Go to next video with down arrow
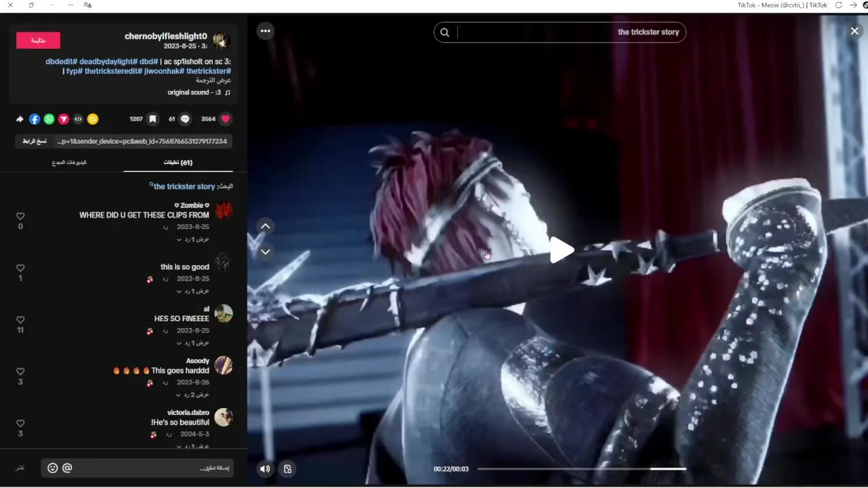The image size is (868, 488). [x=266, y=251]
